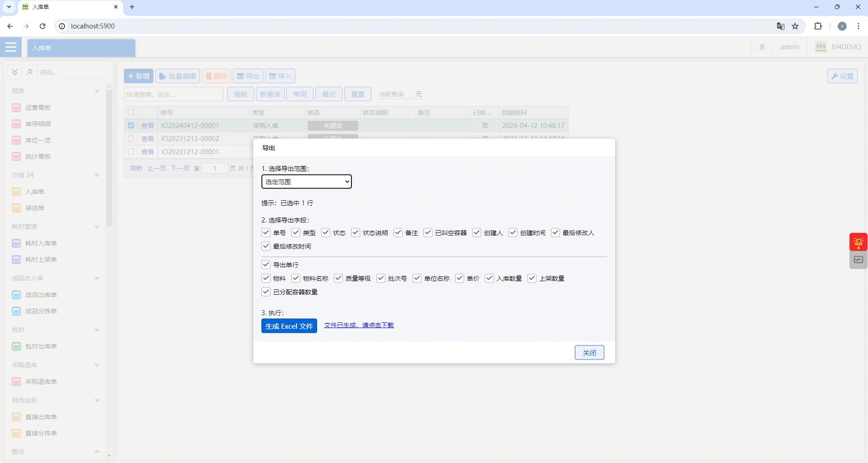Open 库存明细 sidebar icon

pos(16,124)
